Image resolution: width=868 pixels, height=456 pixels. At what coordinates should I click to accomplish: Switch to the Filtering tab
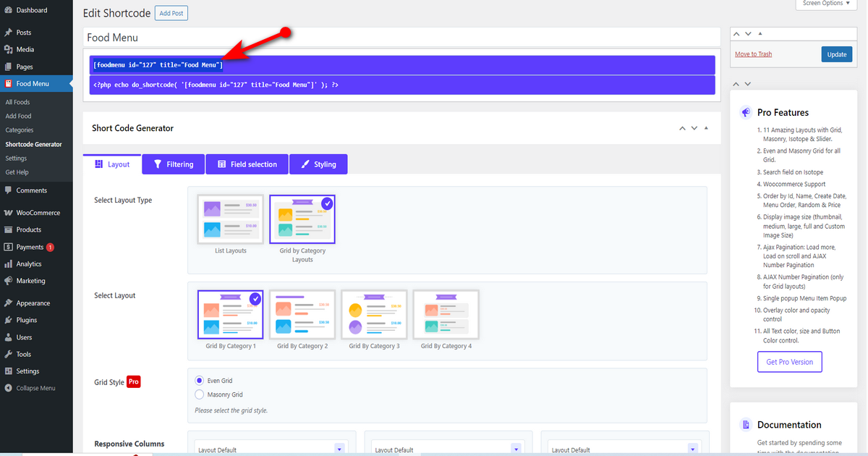(x=174, y=164)
